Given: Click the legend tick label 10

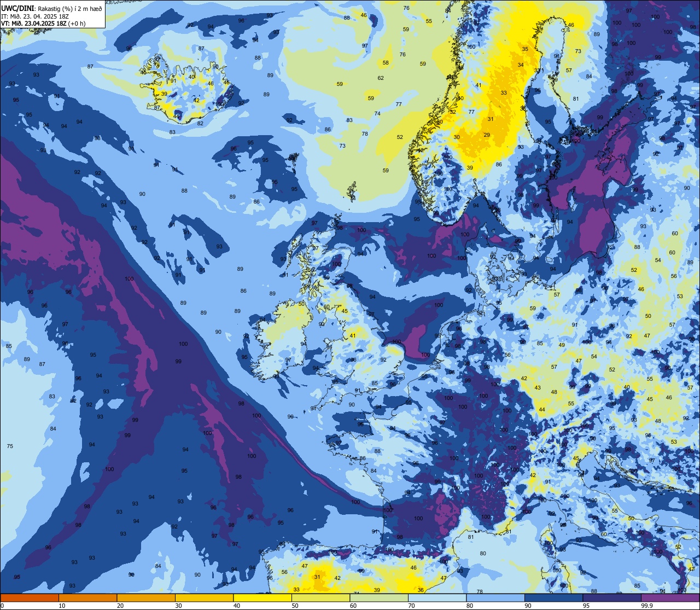Looking at the screenshot, I should click(x=62, y=606).
